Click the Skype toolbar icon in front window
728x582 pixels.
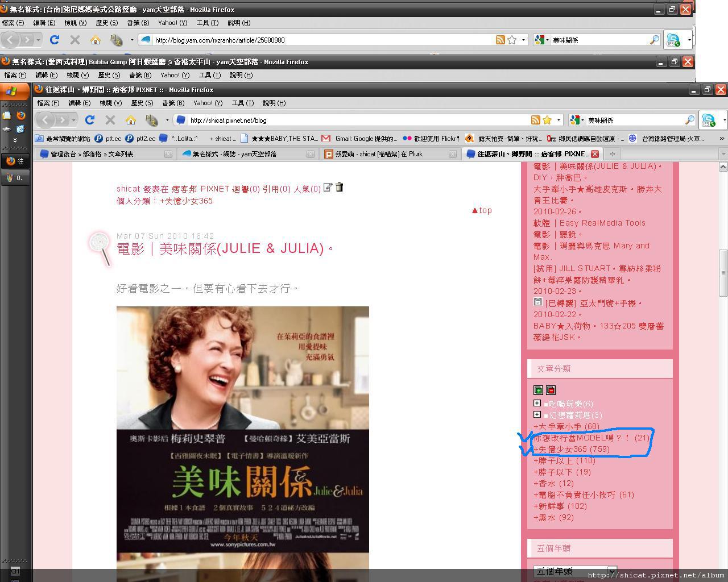point(709,120)
